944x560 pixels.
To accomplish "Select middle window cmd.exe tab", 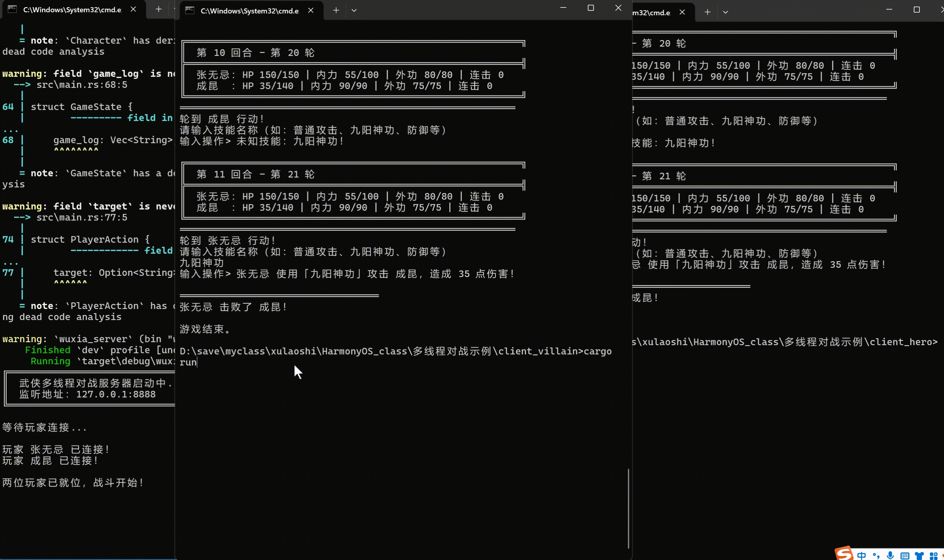I will point(249,11).
